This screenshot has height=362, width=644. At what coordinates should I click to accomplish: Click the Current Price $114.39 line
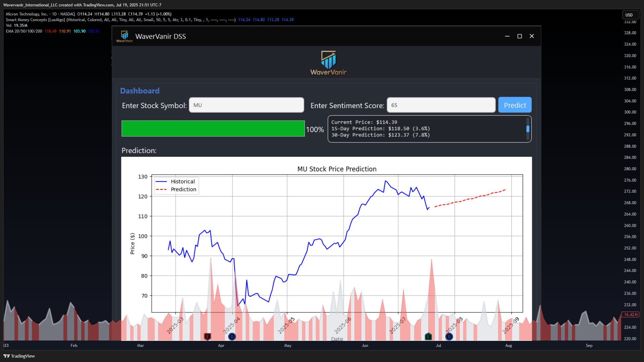click(364, 122)
